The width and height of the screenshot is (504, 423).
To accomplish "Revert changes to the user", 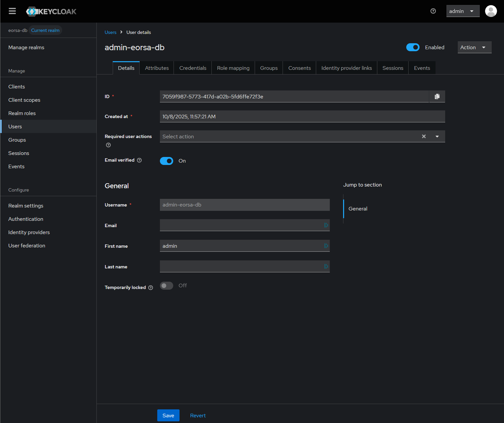I will pos(198,415).
